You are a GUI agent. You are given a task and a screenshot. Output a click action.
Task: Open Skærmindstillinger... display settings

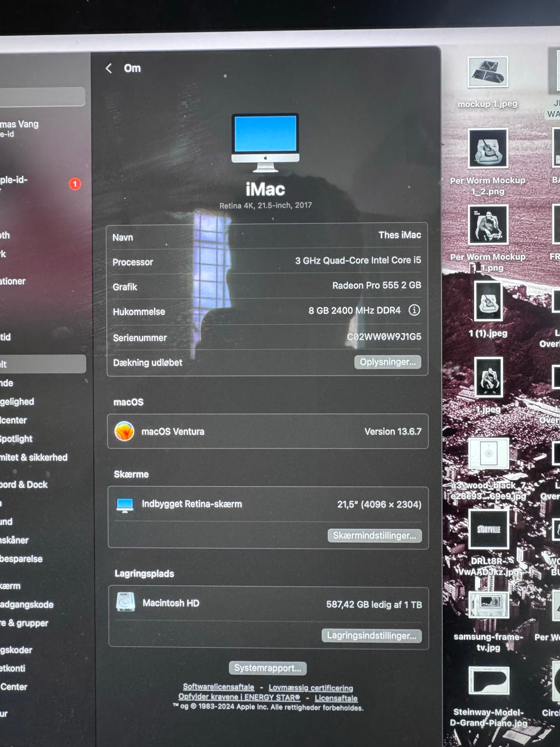click(x=374, y=535)
